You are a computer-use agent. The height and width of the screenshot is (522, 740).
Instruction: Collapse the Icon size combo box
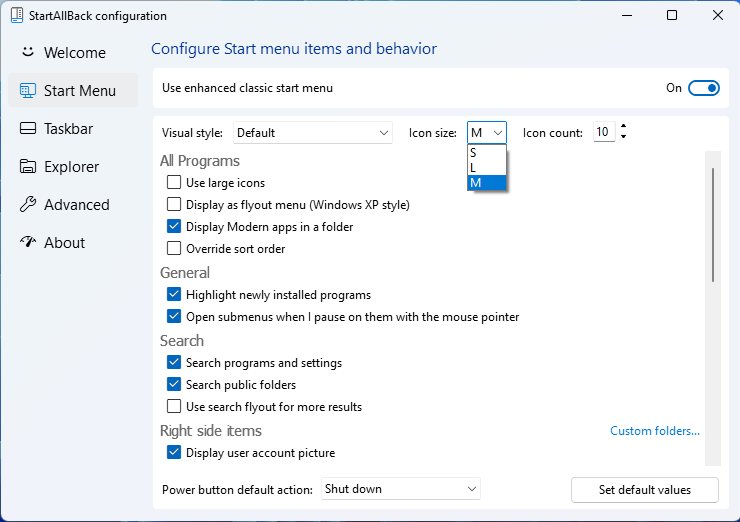coord(487,133)
